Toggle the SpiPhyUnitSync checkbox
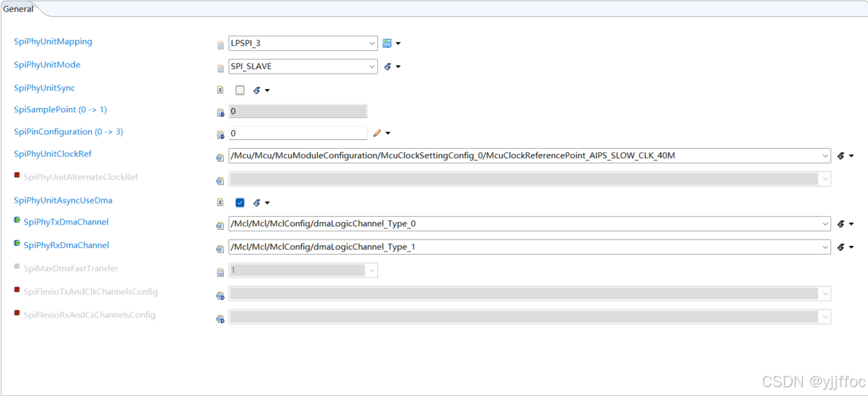Viewport: 868px width, 396px height. tap(240, 90)
